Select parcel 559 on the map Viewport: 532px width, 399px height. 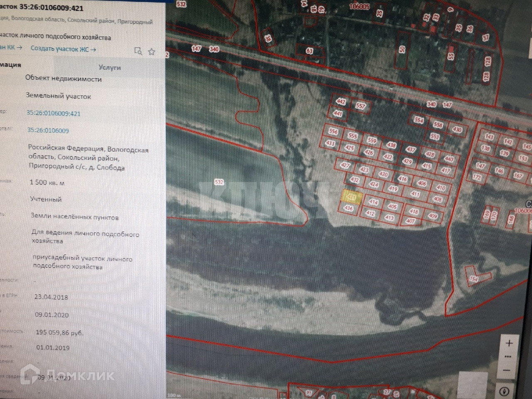point(372,140)
